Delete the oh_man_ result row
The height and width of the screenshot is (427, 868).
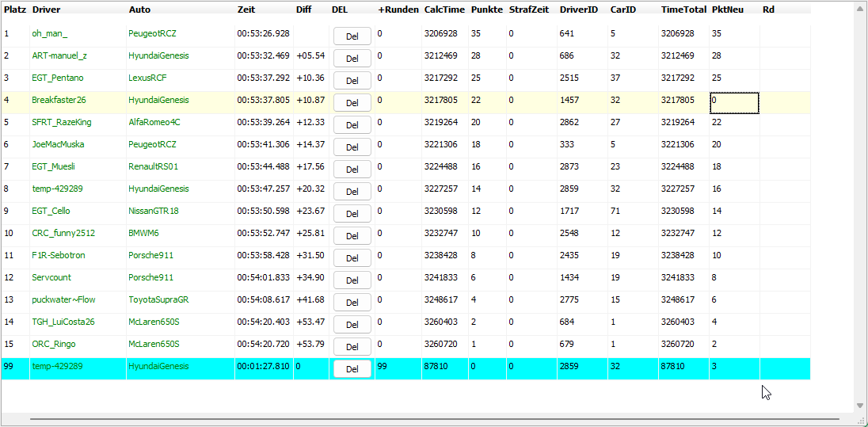coord(352,36)
